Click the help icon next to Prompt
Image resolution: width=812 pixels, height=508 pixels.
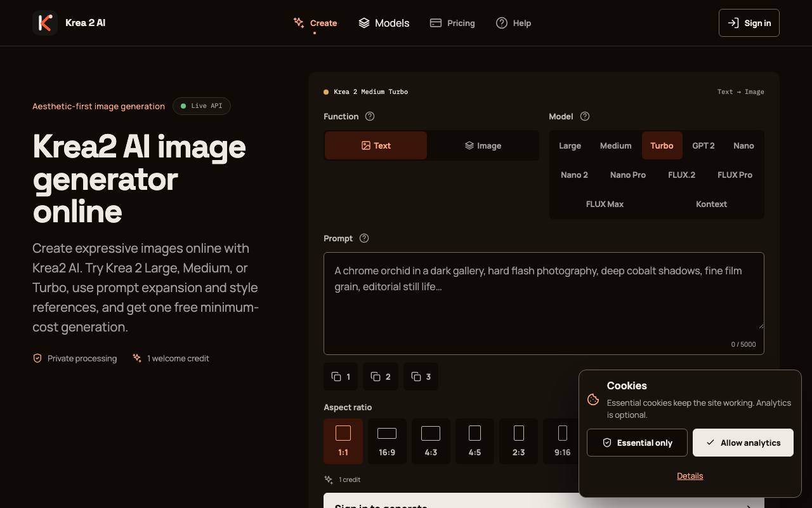(364, 238)
